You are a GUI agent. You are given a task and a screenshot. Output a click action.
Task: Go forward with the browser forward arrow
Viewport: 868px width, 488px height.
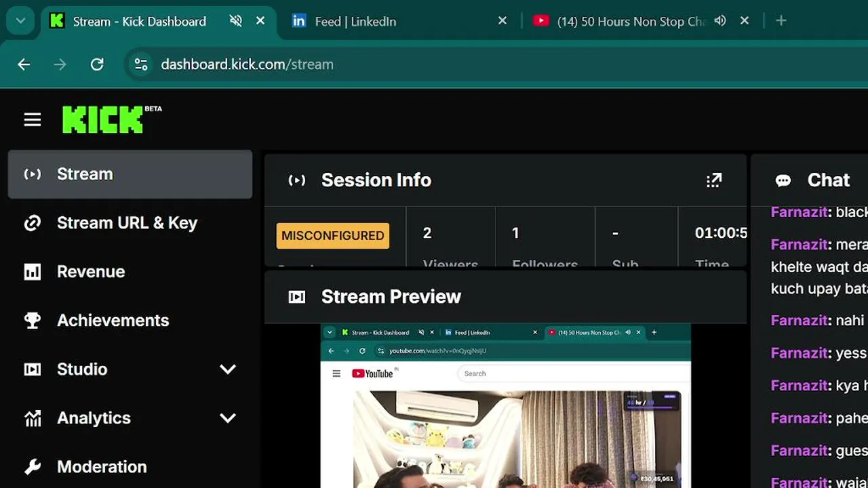click(60, 64)
